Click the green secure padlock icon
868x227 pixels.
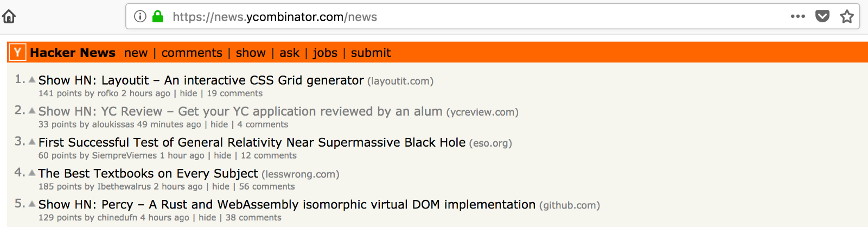point(158,17)
